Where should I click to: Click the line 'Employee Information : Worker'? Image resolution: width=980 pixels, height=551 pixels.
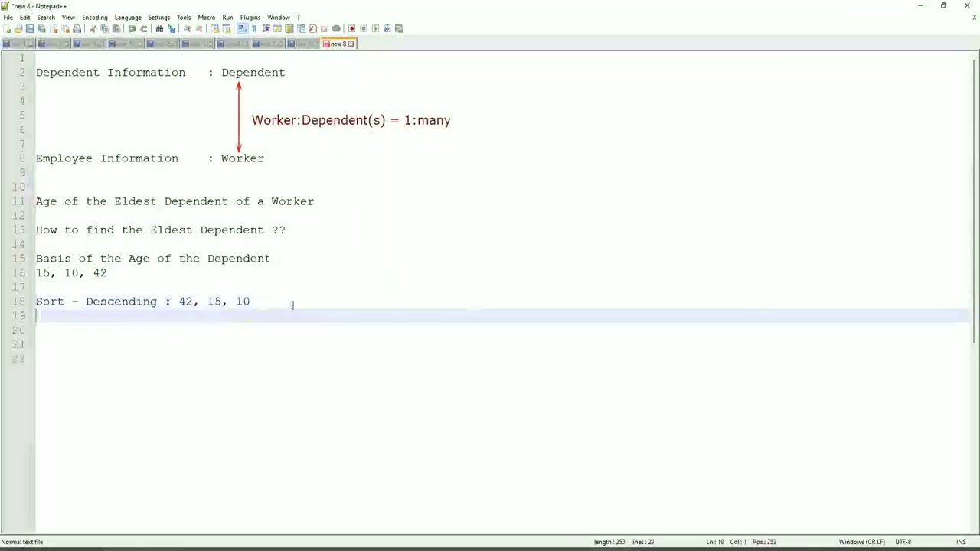[150, 158]
